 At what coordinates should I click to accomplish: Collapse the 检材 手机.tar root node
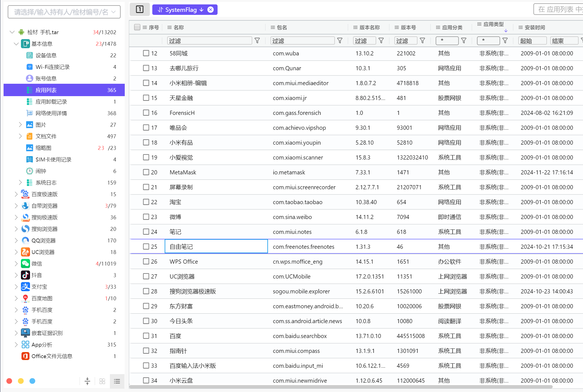12,32
